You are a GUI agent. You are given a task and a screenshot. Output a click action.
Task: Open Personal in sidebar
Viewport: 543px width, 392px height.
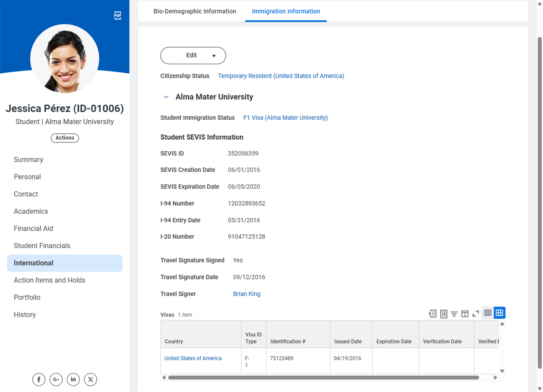tap(65, 177)
